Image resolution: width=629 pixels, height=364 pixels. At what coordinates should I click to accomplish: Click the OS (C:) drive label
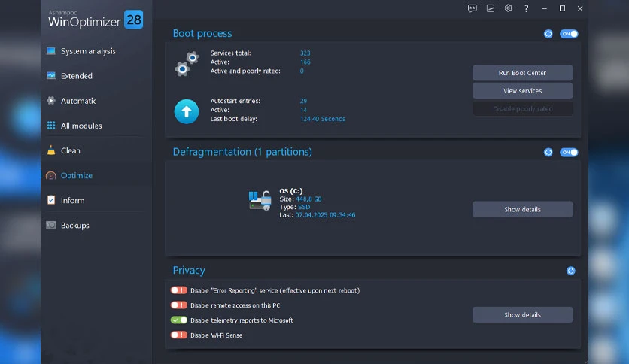pyautogui.click(x=291, y=191)
